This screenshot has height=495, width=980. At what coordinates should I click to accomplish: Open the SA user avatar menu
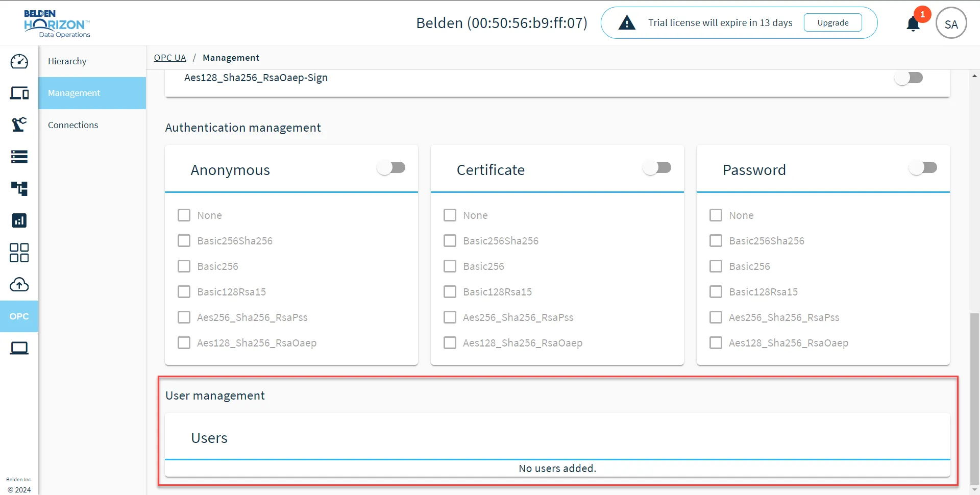pos(951,23)
